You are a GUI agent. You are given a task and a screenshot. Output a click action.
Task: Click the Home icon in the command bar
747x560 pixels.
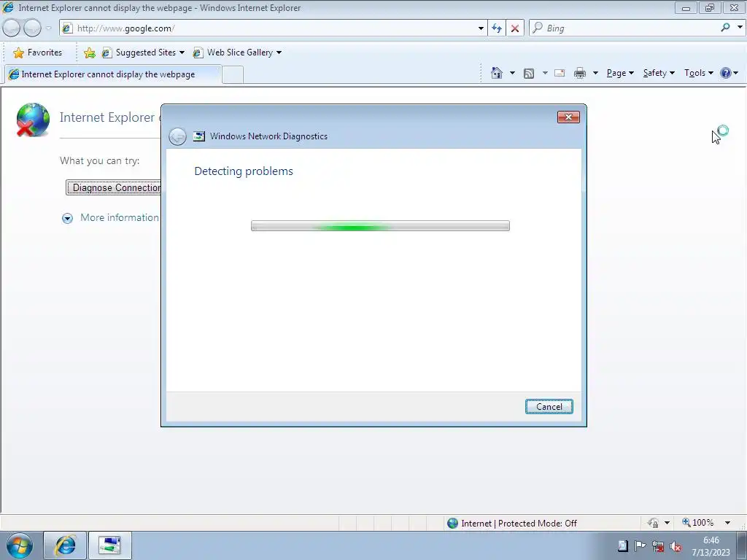click(497, 73)
